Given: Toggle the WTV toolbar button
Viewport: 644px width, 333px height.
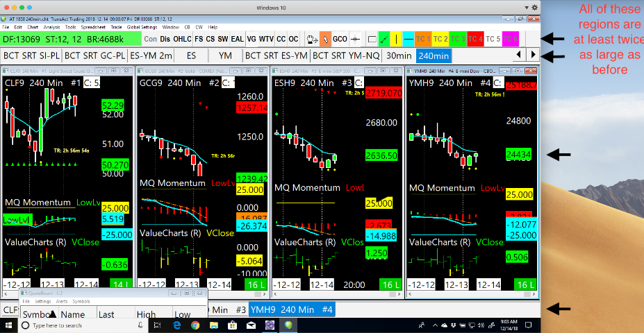Looking at the screenshot, I should click(x=267, y=40).
